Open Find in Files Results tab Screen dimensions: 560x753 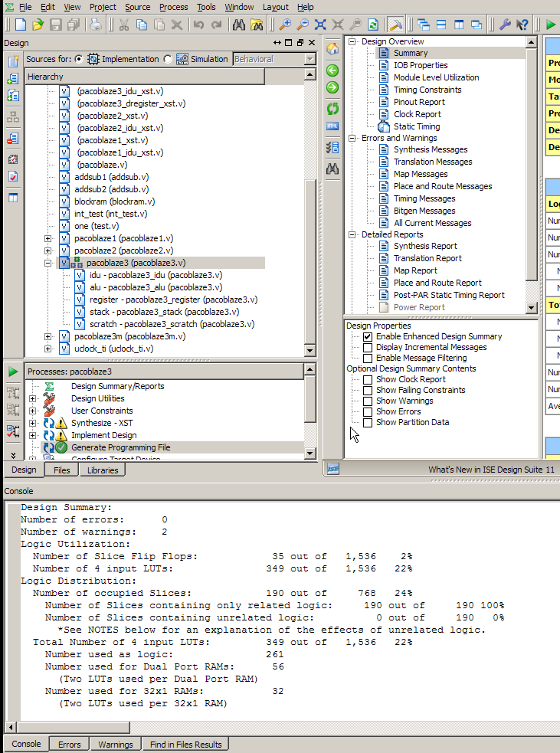pyautogui.click(x=185, y=745)
